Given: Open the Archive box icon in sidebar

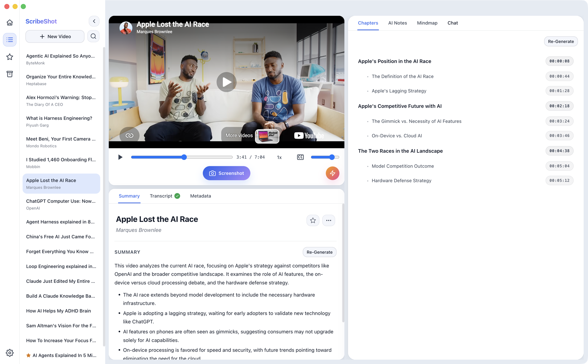Looking at the screenshot, I should (x=10, y=74).
